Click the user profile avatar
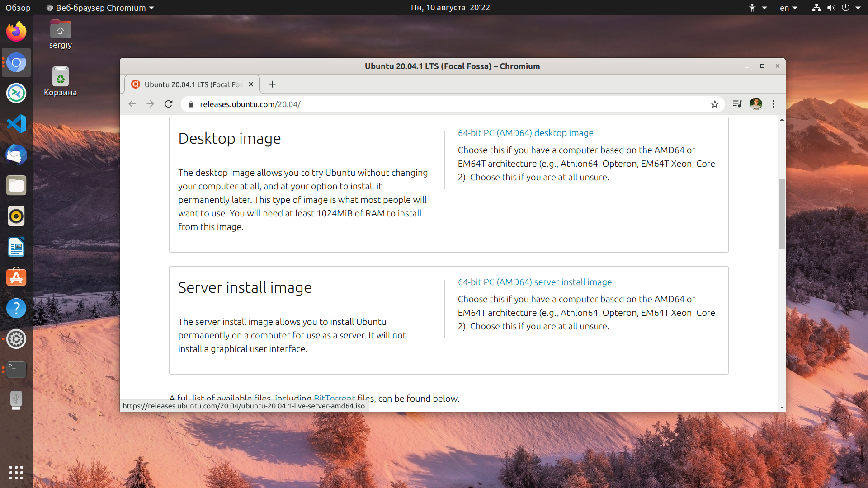This screenshot has height=488, width=868. pos(755,104)
